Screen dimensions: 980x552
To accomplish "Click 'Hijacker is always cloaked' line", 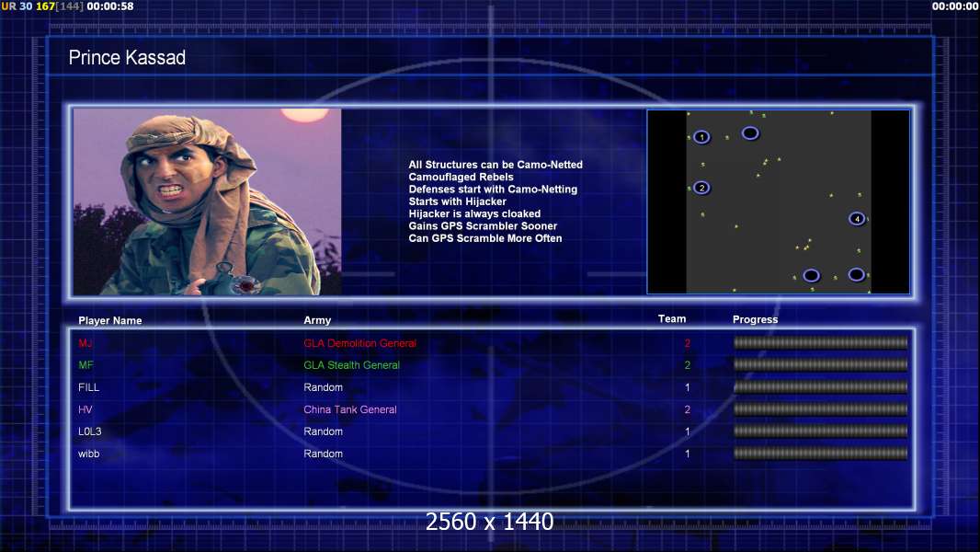I will (x=475, y=213).
